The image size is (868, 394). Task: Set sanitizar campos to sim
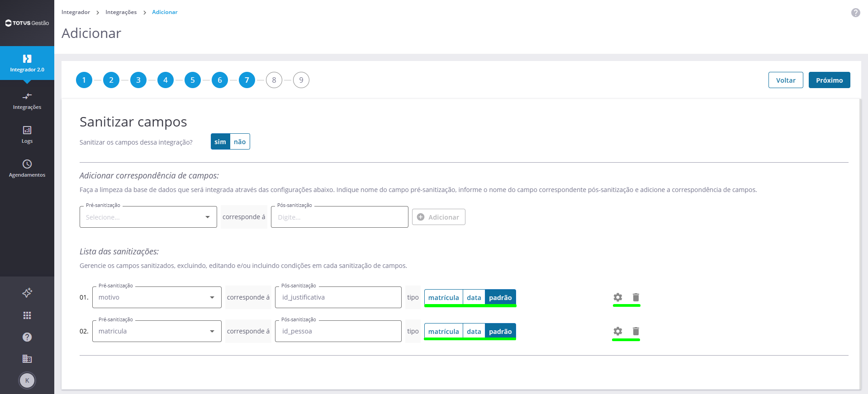[220, 141]
